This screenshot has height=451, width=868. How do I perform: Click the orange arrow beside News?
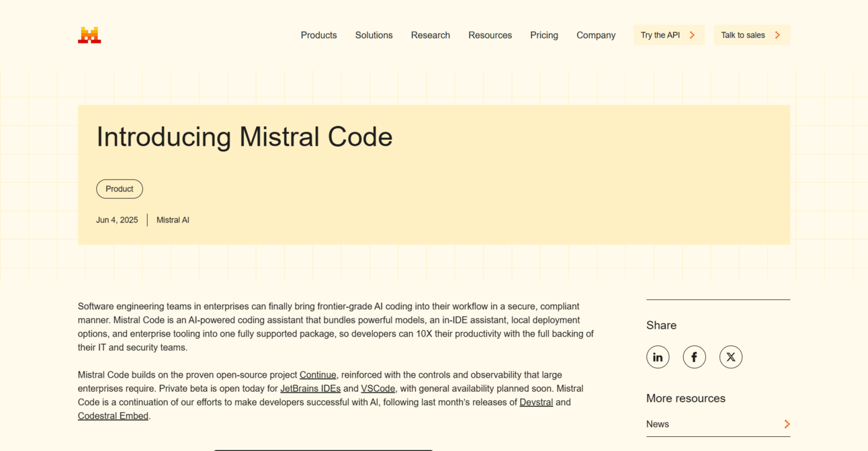click(787, 424)
